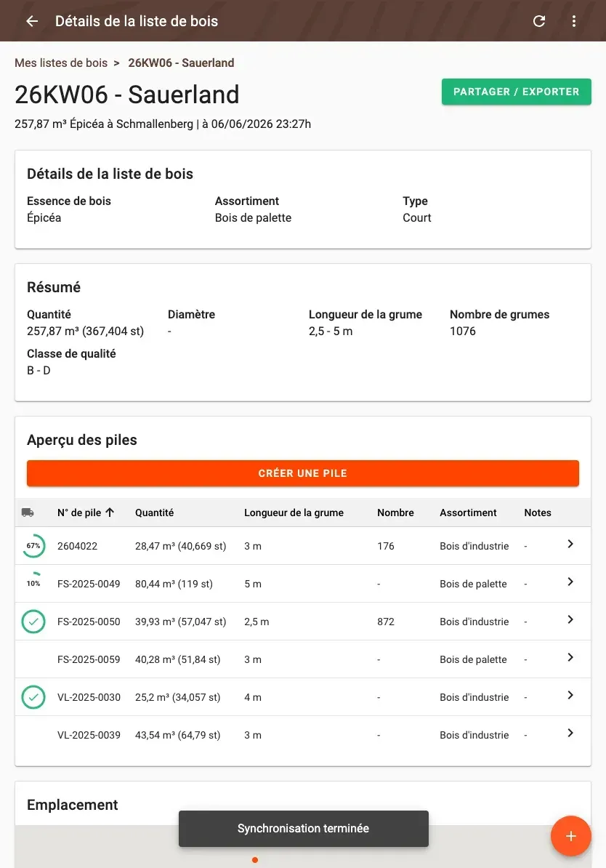Image resolution: width=606 pixels, height=868 pixels.
Task: Open pile FS-2025-0049 via its chevron
Action: tap(570, 582)
